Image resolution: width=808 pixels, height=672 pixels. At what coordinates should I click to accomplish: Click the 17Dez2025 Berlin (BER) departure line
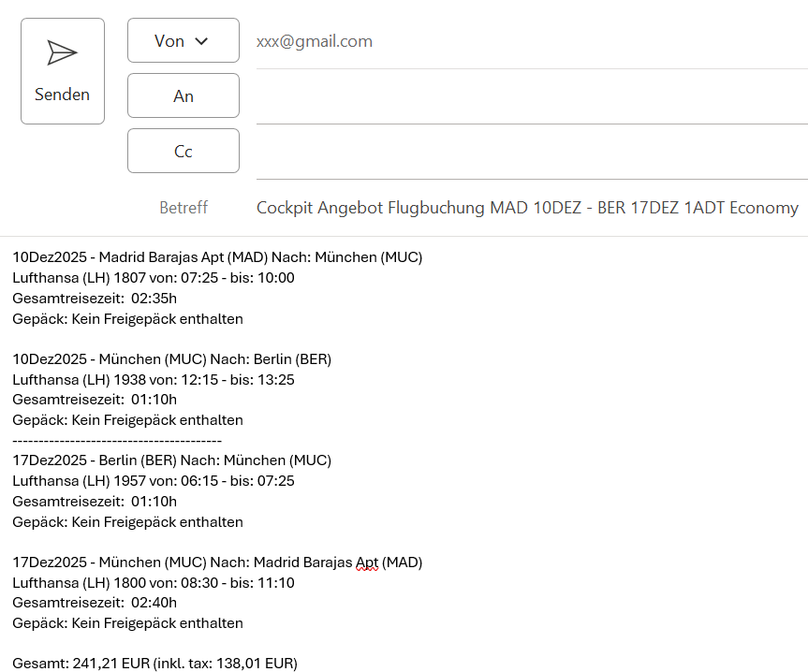pyautogui.click(x=171, y=460)
